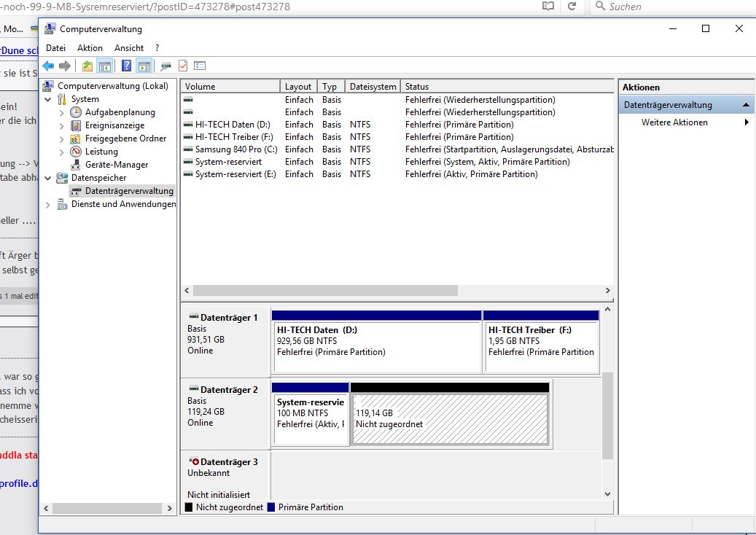Click the checkmark document properties icon
Screen dimensions: 756x535
(x=183, y=66)
